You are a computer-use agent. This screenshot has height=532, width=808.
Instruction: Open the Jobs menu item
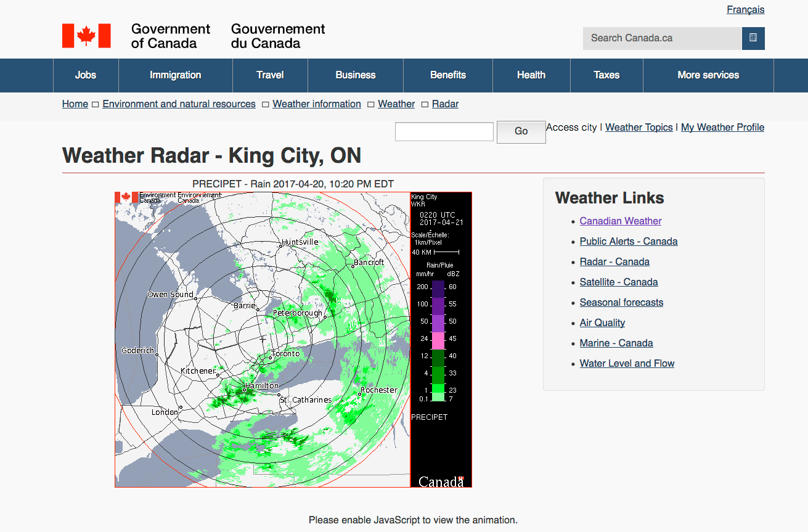click(x=86, y=75)
